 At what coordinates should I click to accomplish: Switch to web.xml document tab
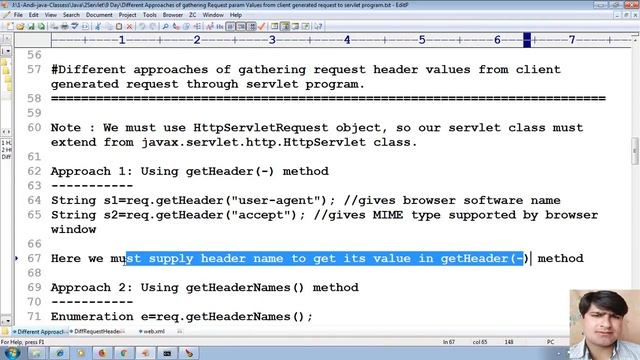(152, 332)
